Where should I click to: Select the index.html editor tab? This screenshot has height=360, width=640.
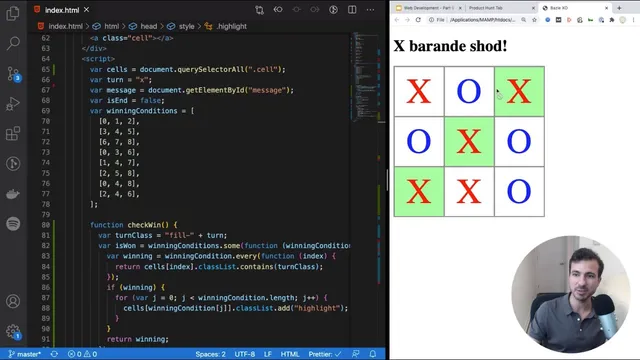click(62, 10)
